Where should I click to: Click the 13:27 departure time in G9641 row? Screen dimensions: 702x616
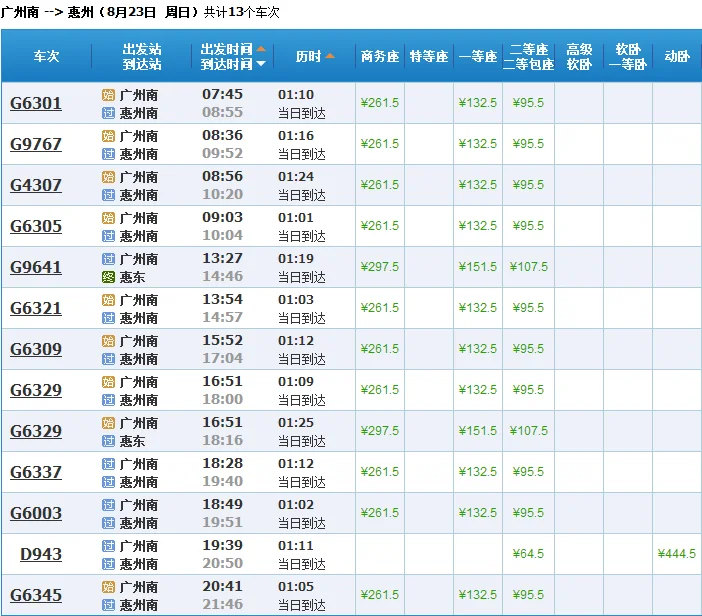pos(223,258)
